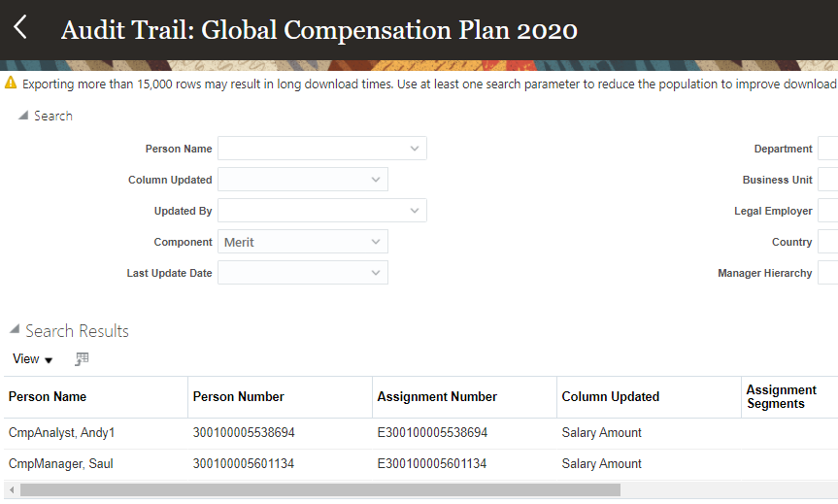Click the yellow warning icon
This screenshot has width=838, height=504.
pyautogui.click(x=11, y=84)
